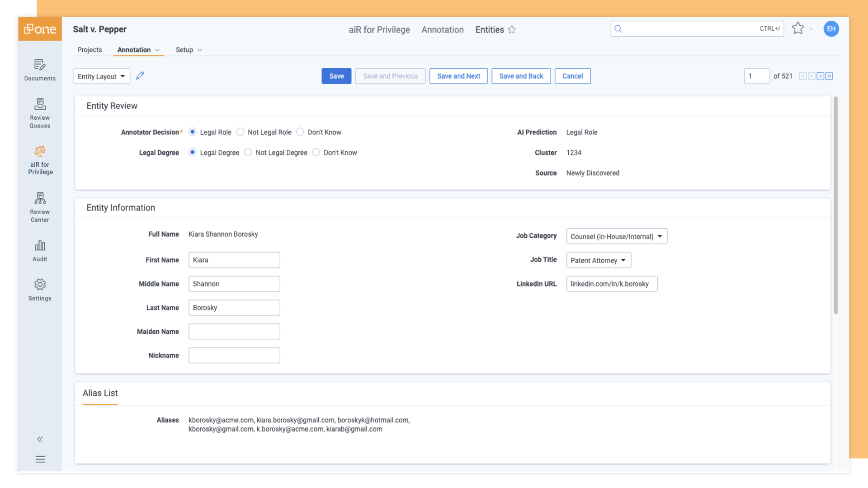Switch to the Projects tab
This screenshot has width=868, height=488.
(90, 50)
